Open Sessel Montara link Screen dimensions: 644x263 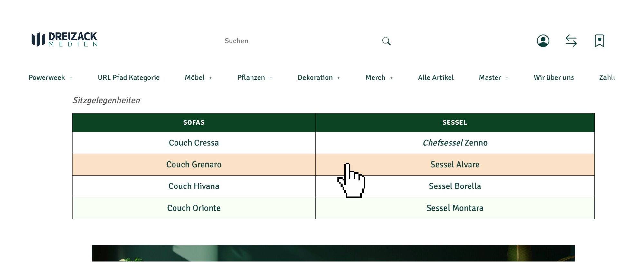point(455,208)
